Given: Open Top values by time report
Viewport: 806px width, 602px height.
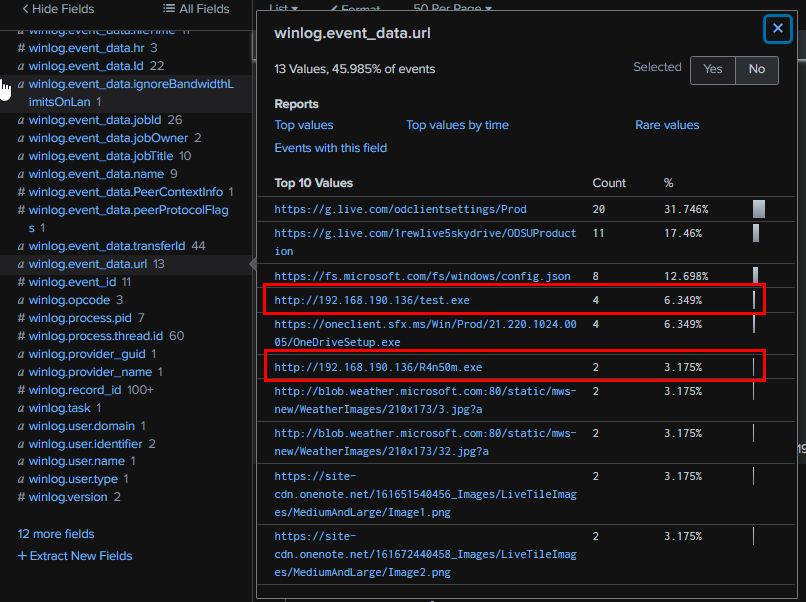Looking at the screenshot, I should tap(457, 125).
